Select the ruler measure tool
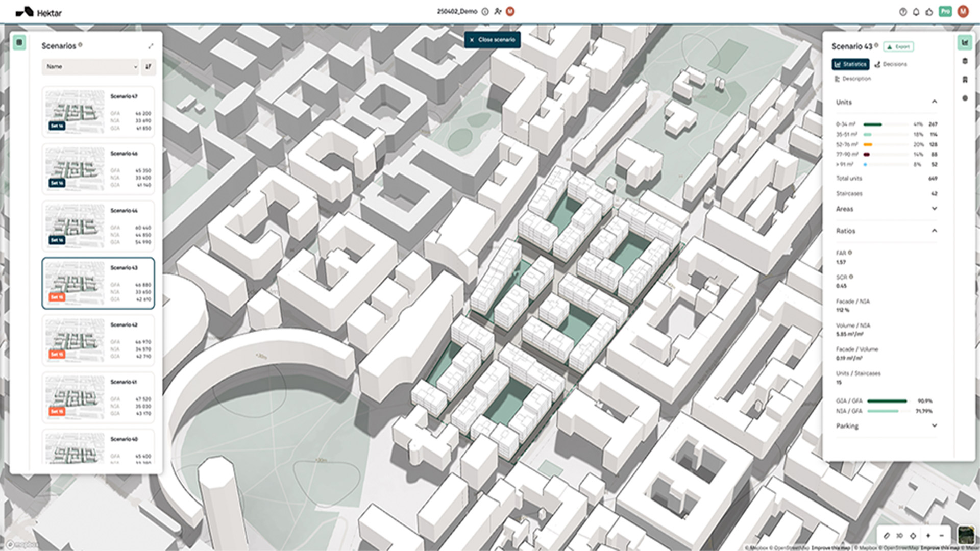 pyautogui.click(x=887, y=536)
